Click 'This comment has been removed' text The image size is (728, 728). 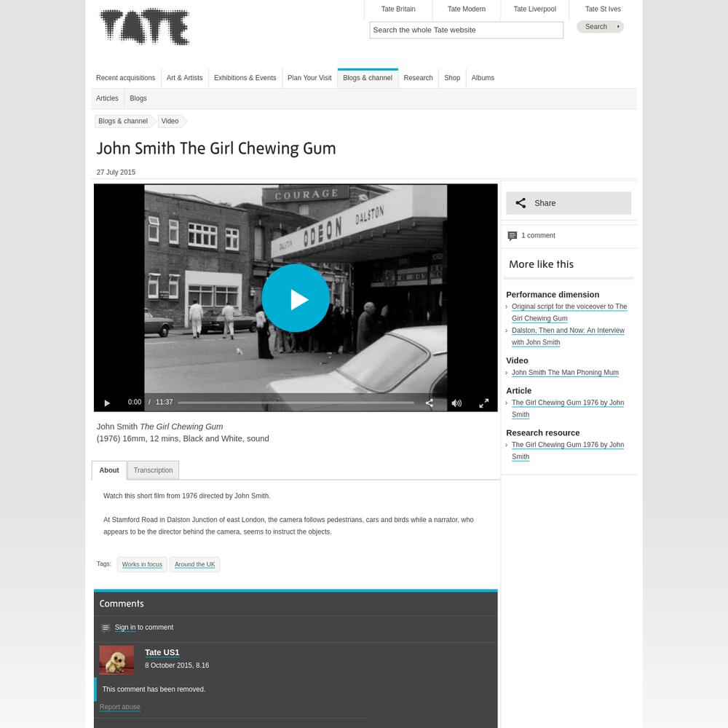click(154, 689)
